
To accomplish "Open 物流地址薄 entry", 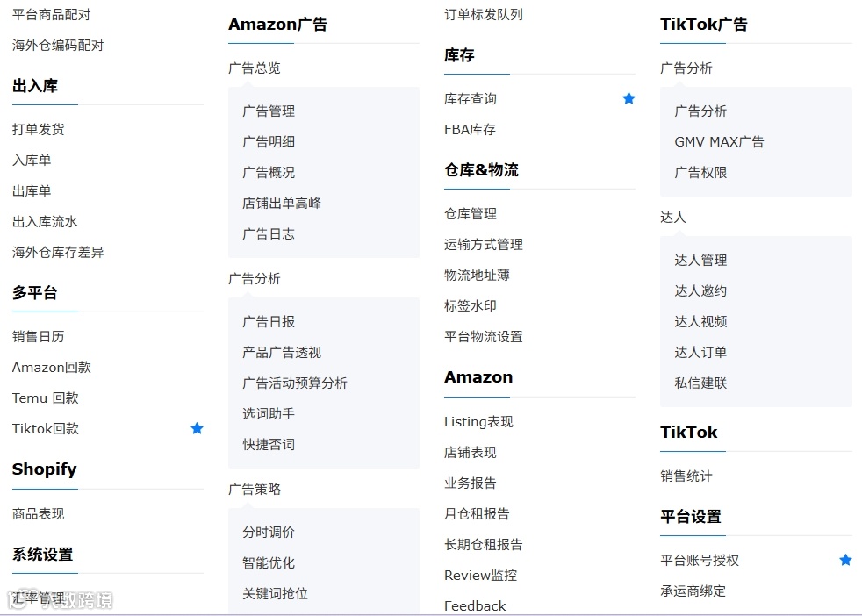I will 477,276.
